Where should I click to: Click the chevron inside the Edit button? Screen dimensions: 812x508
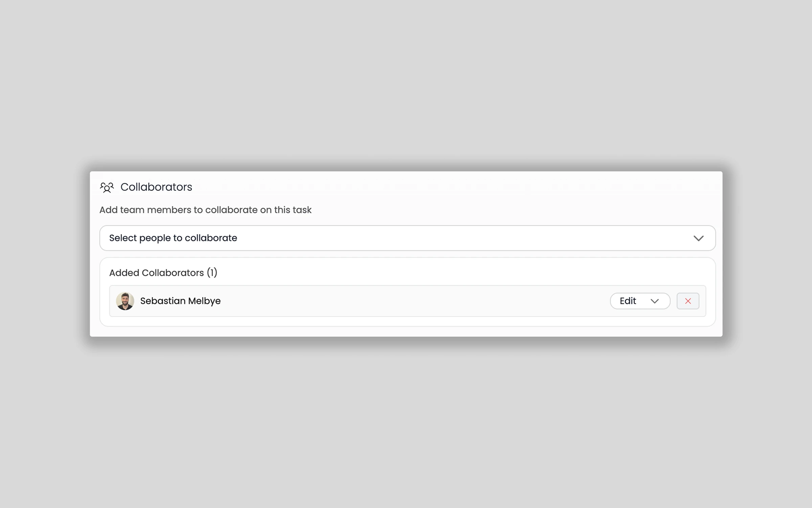click(x=655, y=301)
